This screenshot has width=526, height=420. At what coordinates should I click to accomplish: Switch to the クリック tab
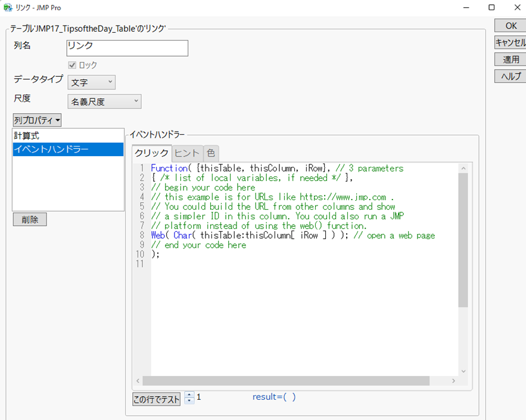(x=152, y=153)
